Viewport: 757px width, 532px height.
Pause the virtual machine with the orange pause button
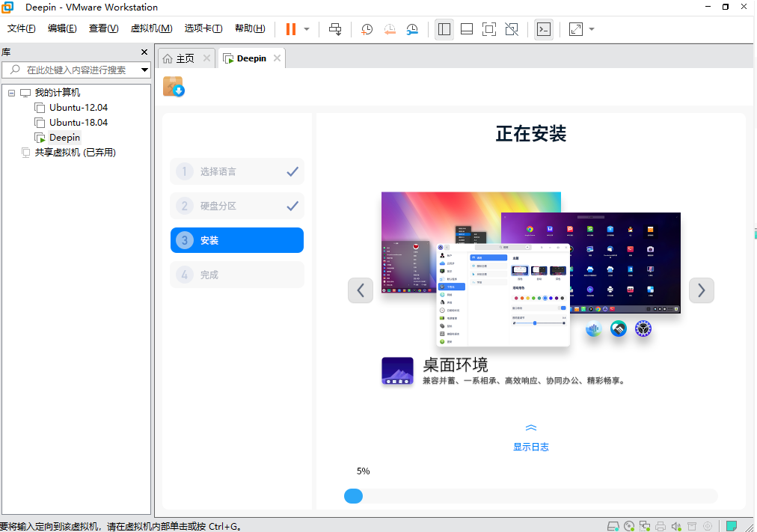(291, 29)
